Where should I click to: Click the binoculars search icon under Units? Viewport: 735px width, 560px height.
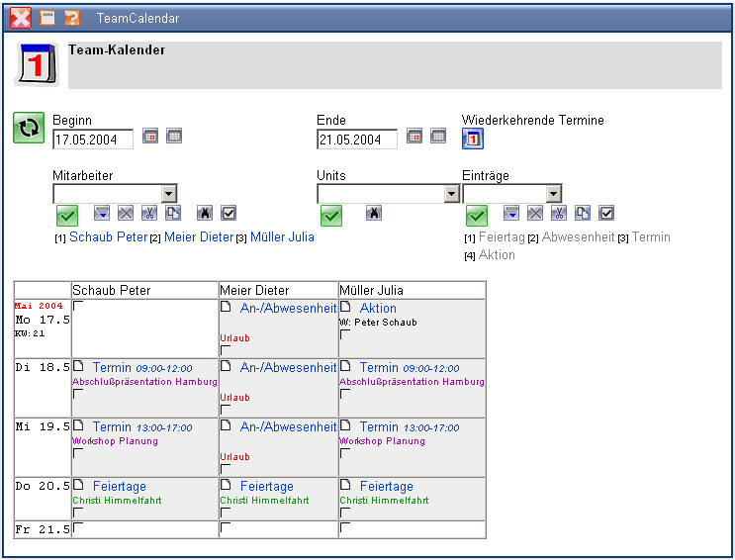click(x=374, y=213)
